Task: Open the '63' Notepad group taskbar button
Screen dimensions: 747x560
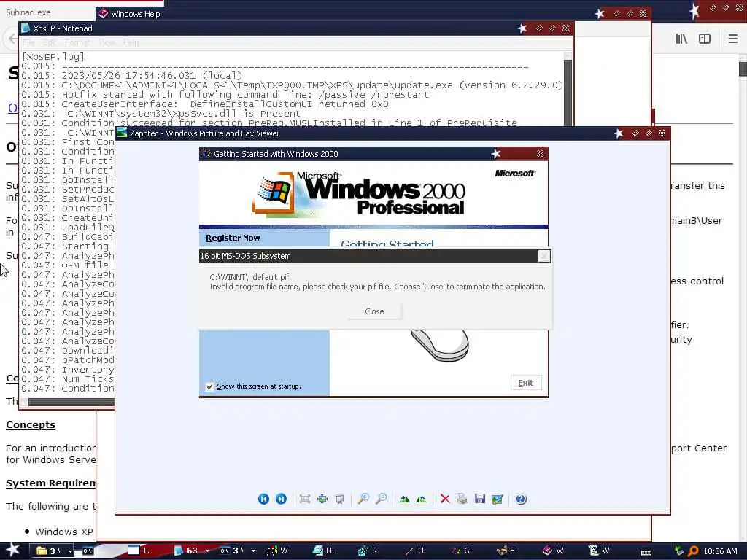Action: tap(186, 551)
